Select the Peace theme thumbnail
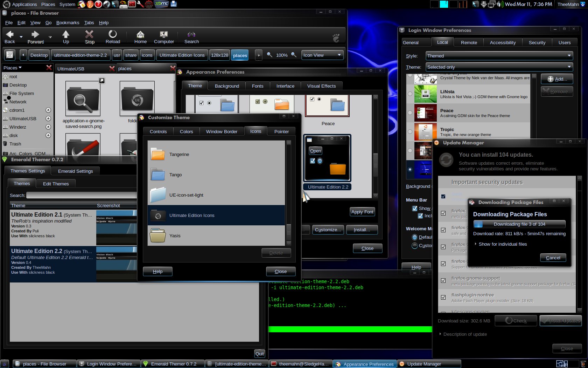588x368 pixels. pyautogui.click(x=327, y=105)
